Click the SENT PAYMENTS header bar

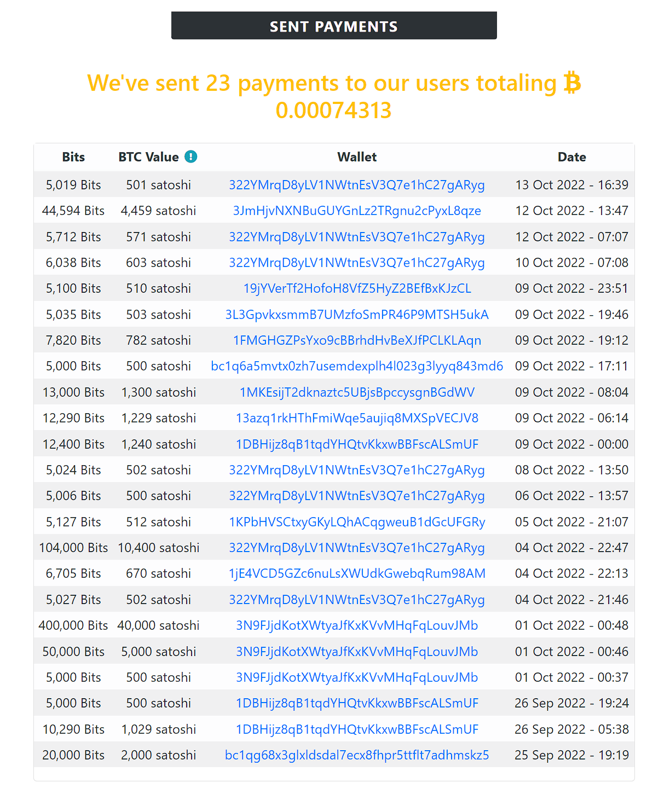click(x=334, y=26)
